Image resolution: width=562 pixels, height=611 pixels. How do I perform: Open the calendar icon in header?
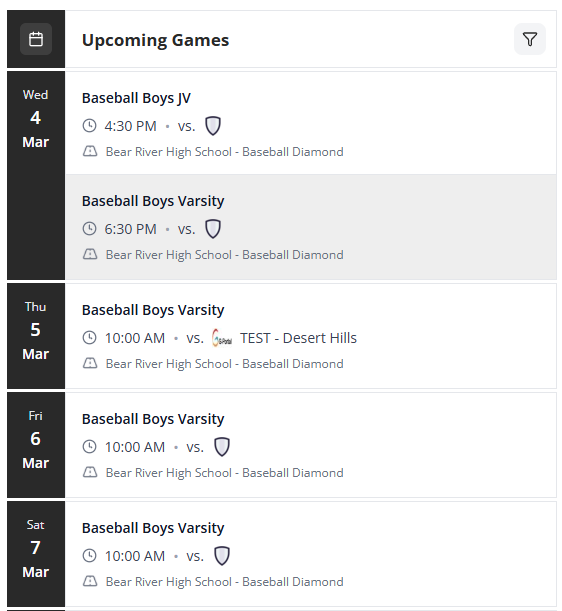pos(36,39)
